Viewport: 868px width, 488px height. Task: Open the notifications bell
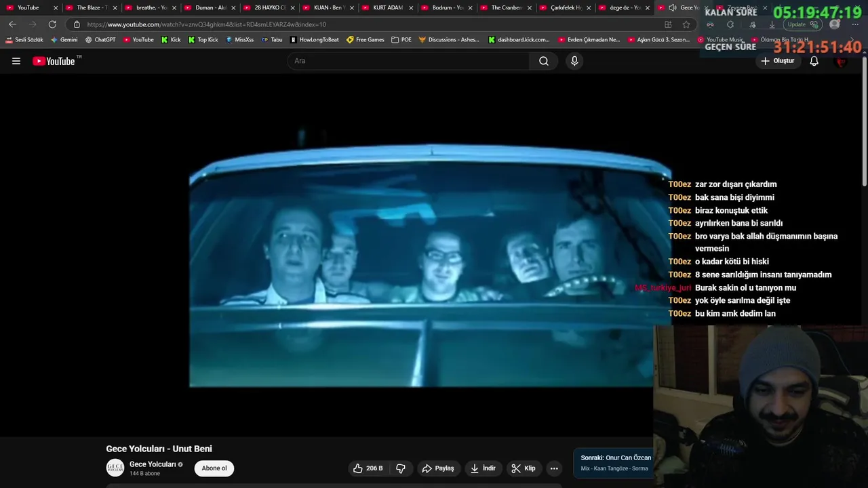814,61
